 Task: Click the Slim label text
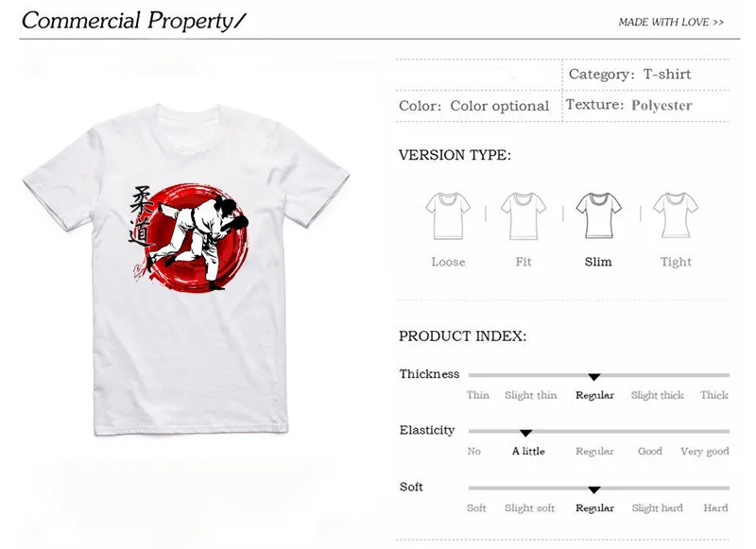(598, 262)
